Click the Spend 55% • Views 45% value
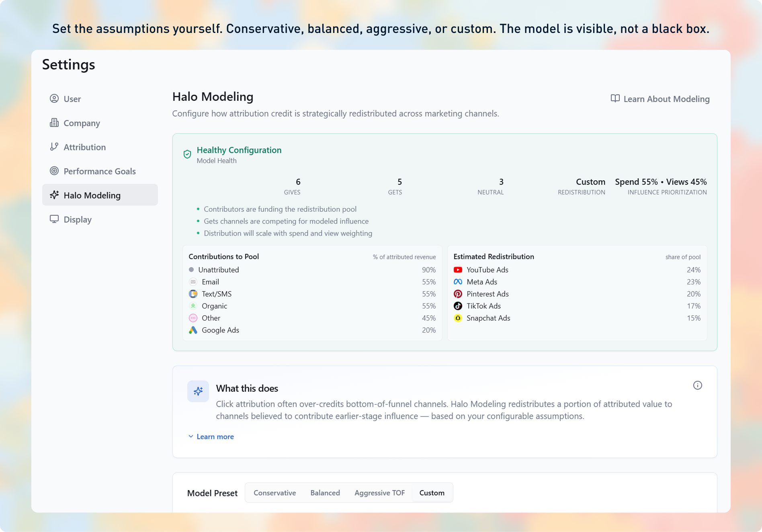Screen dimensions: 762x532 tap(661, 182)
